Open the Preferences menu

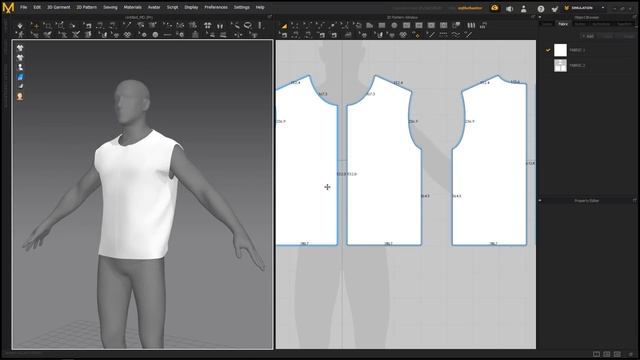point(216,7)
